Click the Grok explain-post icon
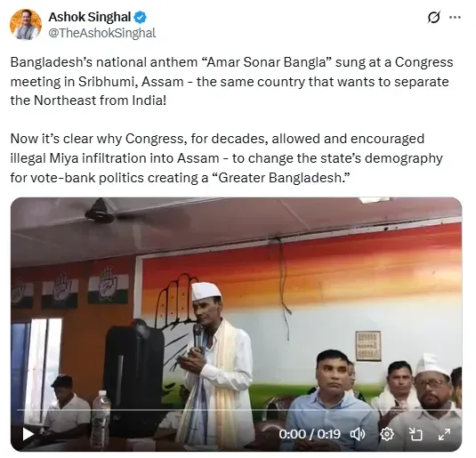 point(433,17)
